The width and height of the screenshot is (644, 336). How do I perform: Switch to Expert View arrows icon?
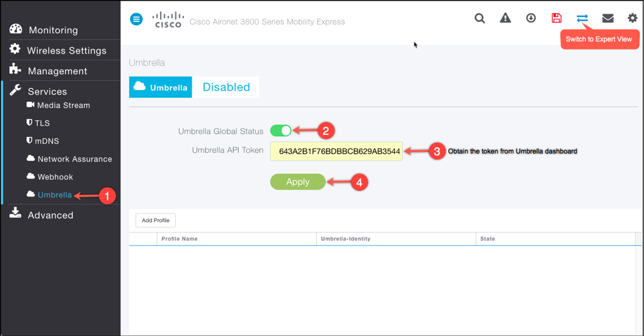coord(582,19)
